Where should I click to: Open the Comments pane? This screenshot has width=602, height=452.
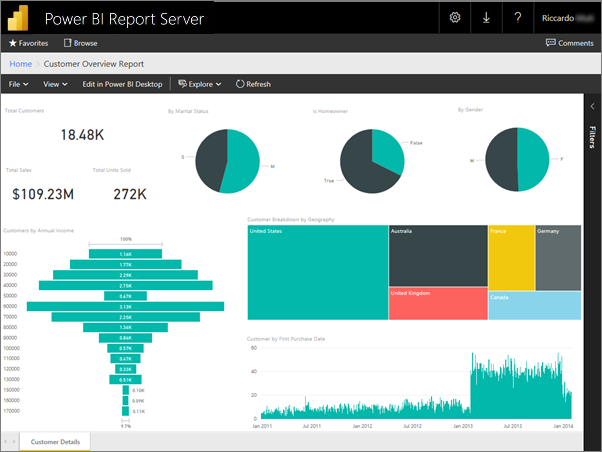click(x=569, y=43)
